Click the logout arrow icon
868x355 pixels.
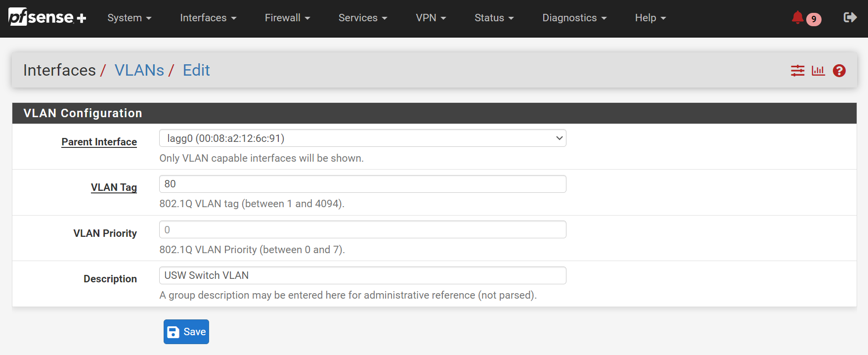[x=850, y=18]
